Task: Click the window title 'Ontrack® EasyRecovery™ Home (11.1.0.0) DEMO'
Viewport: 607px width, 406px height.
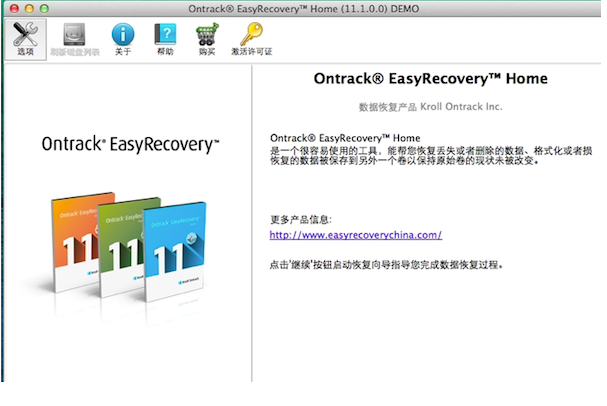Action: 304,9
